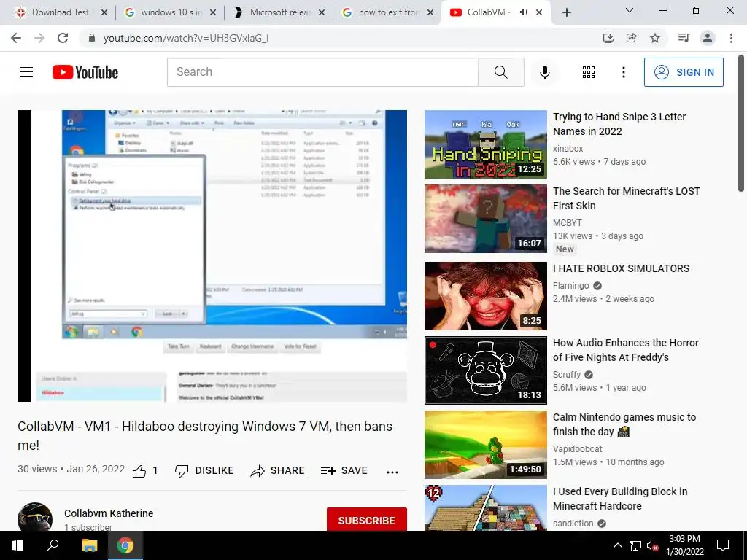
Task: Go forward in the browser
Action: coord(39,38)
